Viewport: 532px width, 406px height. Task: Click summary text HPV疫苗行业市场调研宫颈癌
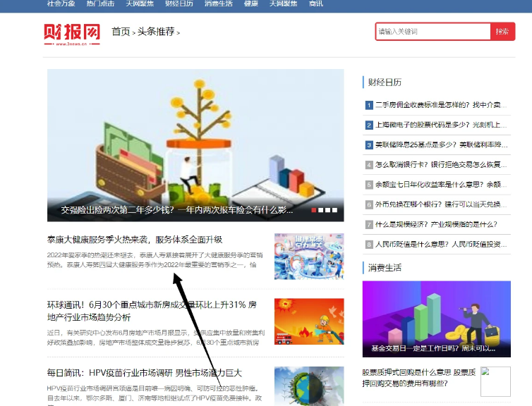click(155, 395)
